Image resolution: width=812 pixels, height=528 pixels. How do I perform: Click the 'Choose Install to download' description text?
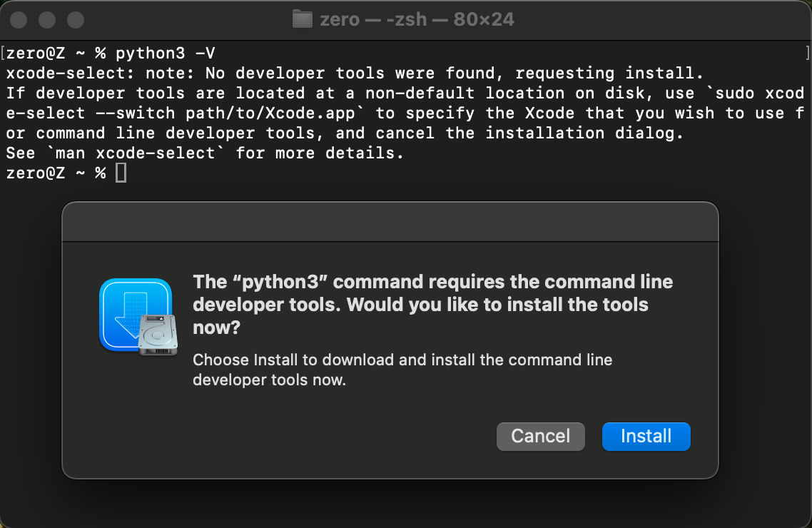tap(402, 370)
